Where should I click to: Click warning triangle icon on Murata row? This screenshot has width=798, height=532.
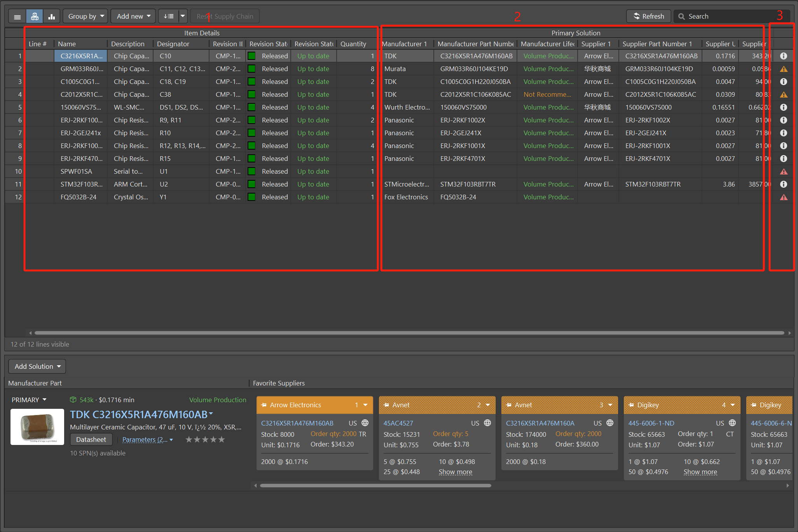(783, 69)
